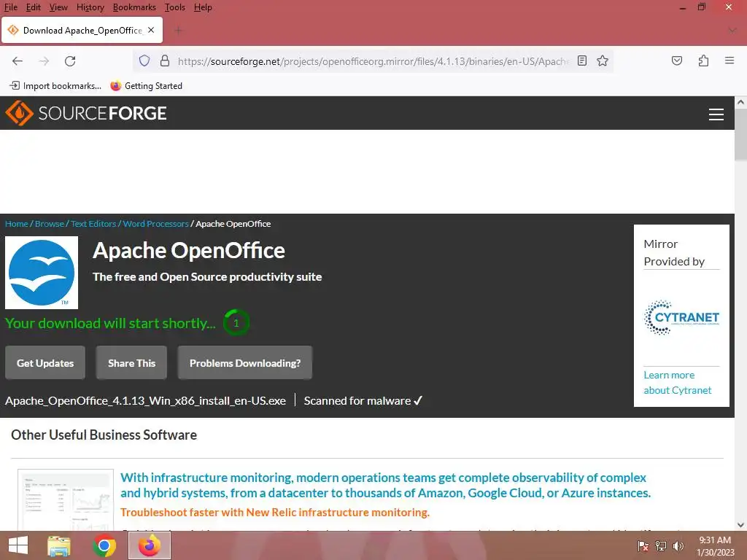The height and width of the screenshot is (560, 747).
Task: Click the SourceForge logo
Action: [x=86, y=113]
